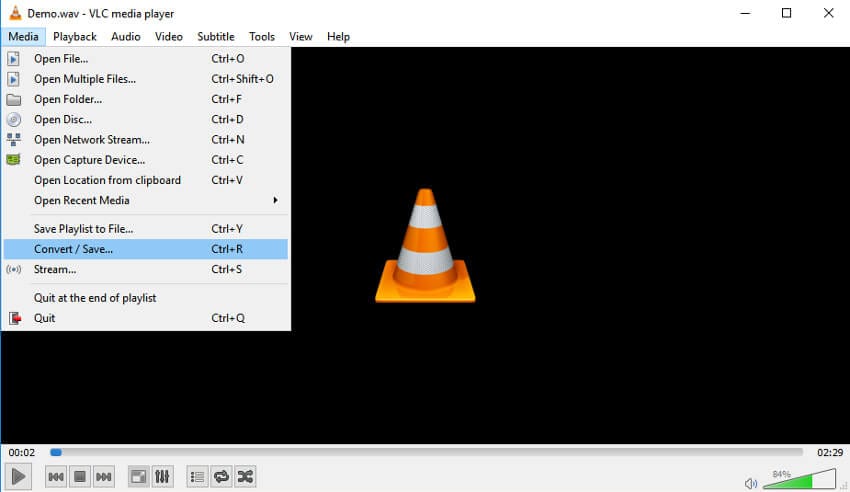Click the broadcast icon beside Stream
Screen dimensions: 850x492
[x=14, y=269]
